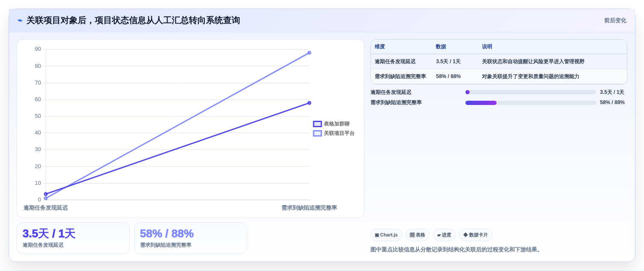The image size is (644, 271).
Task: Click the progress value 3.5天 / 1天 beside bar
Action: click(612, 92)
